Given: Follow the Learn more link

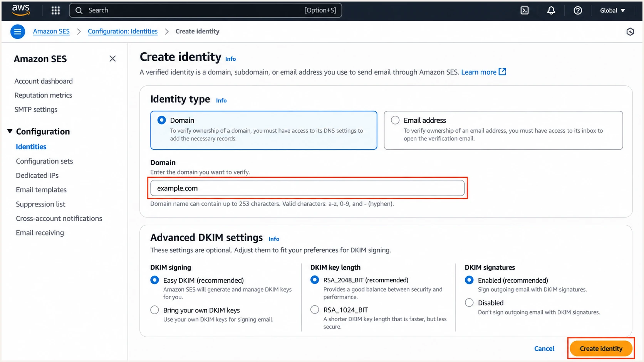Looking at the screenshot, I should (478, 72).
